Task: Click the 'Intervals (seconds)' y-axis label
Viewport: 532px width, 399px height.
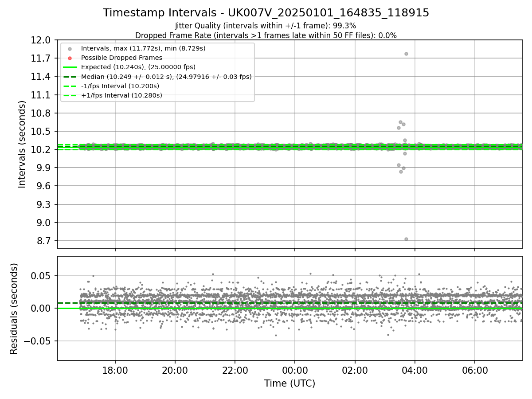Action: point(22,144)
